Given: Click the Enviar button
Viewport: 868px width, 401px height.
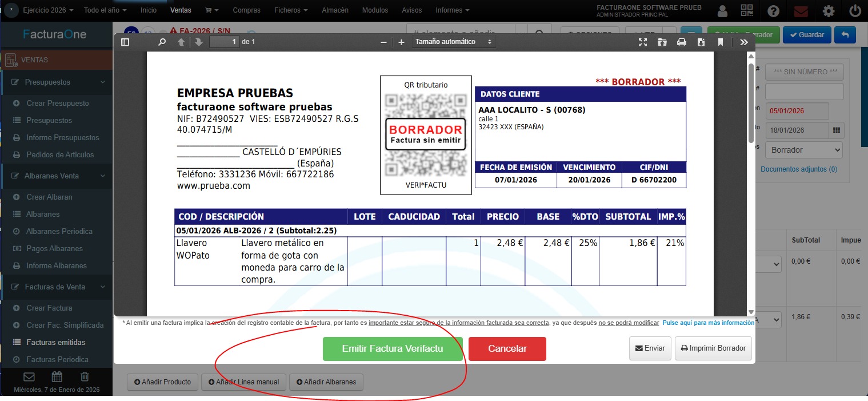Looking at the screenshot, I should [650, 348].
